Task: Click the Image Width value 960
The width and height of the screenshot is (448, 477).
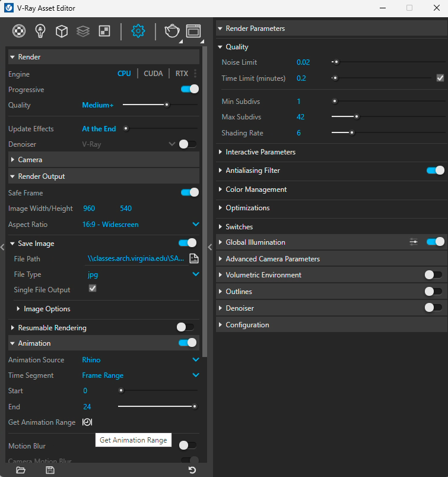Action: pos(89,209)
